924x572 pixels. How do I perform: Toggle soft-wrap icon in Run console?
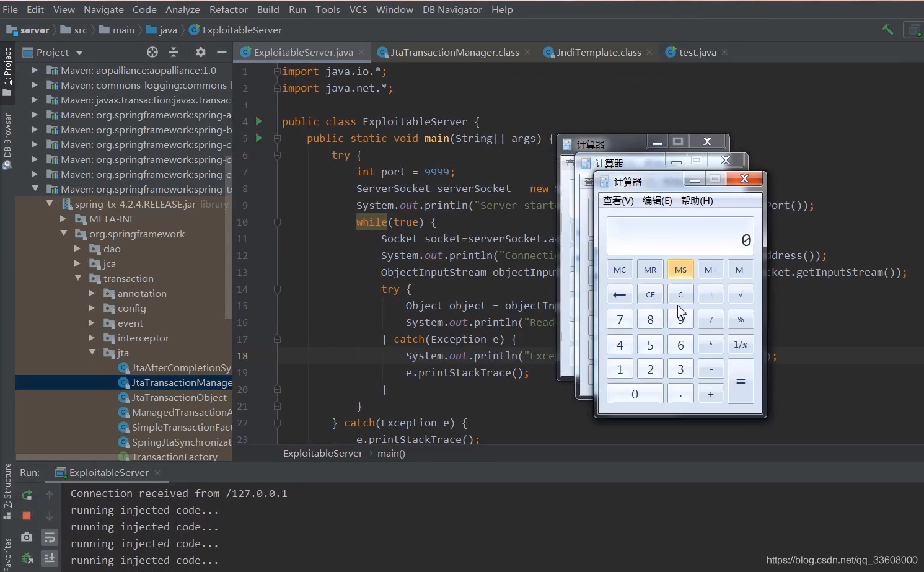coord(50,537)
